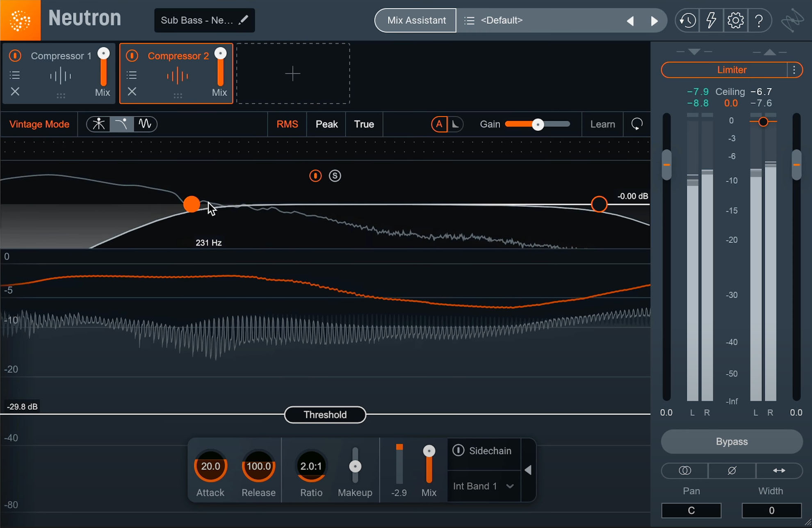Click the input meter down triangle
The image size is (812, 528).
click(x=694, y=52)
